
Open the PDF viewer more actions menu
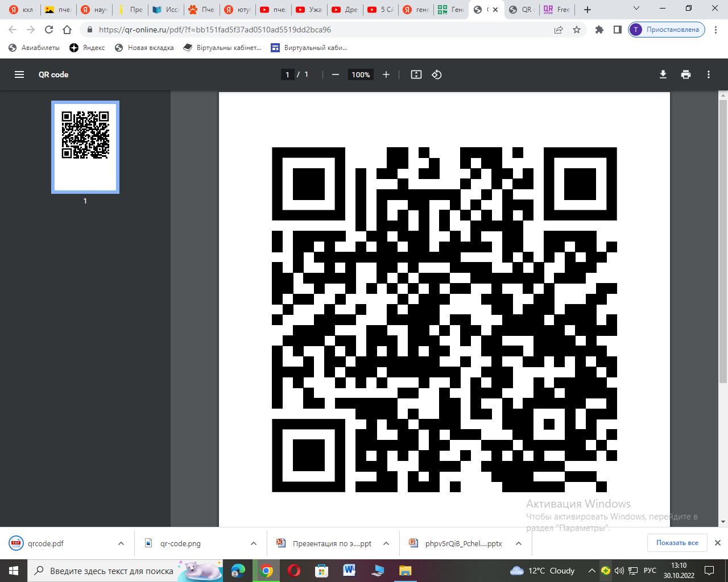coord(709,74)
